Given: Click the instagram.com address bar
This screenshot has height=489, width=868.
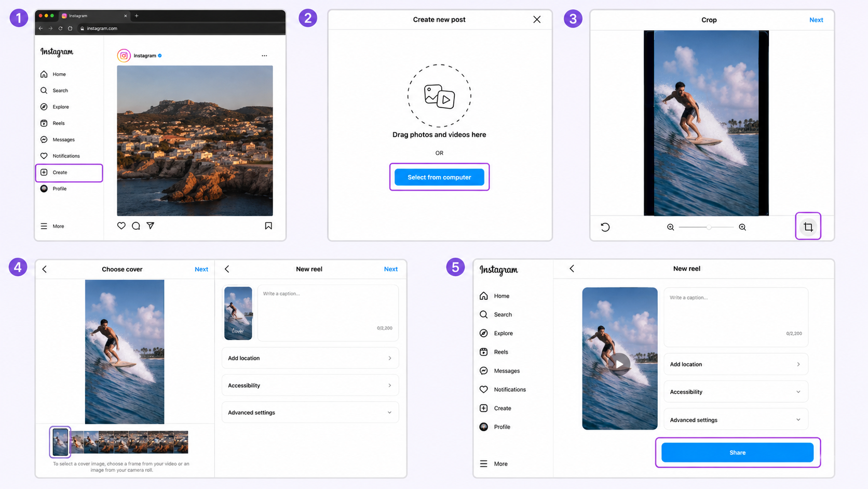Looking at the screenshot, I should click(179, 28).
